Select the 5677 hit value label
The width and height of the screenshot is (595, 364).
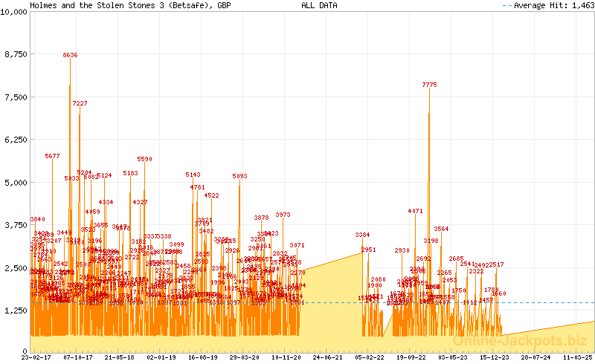(x=52, y=157)
